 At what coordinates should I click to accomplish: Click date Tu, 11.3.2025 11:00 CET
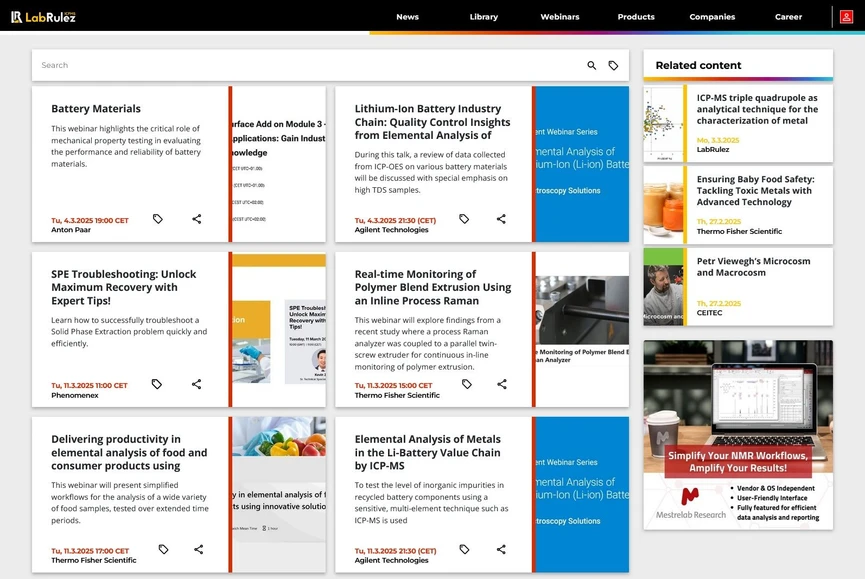[89, 385]
